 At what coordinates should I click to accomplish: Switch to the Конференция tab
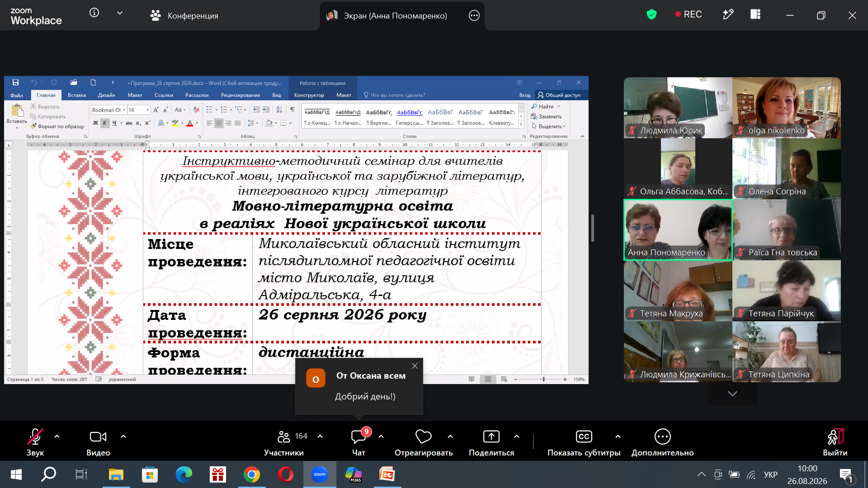(x=184, y=15)
